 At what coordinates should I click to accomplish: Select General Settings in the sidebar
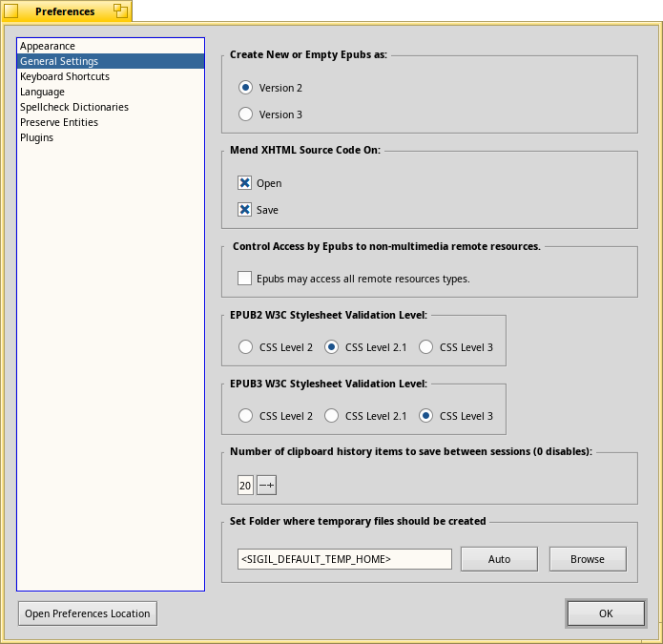[x=111, y=61]
